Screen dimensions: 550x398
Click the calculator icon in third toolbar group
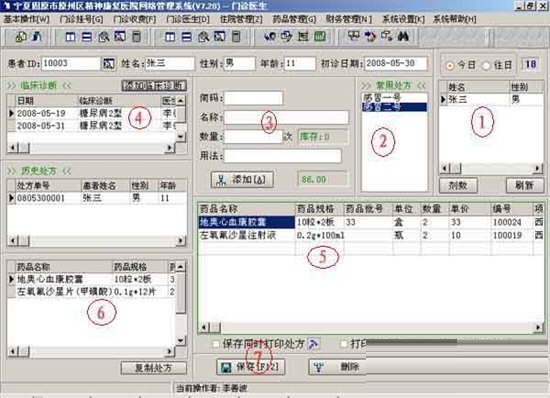pos(236,36)
